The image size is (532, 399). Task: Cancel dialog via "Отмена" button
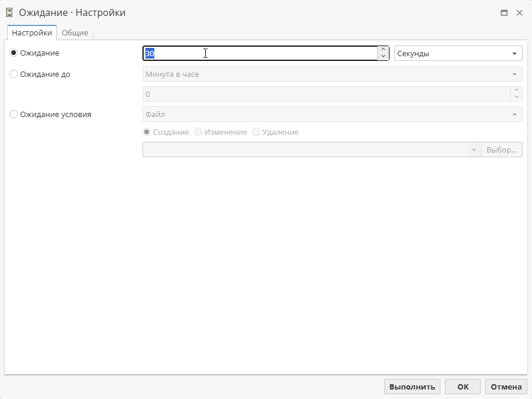[506, 386]
